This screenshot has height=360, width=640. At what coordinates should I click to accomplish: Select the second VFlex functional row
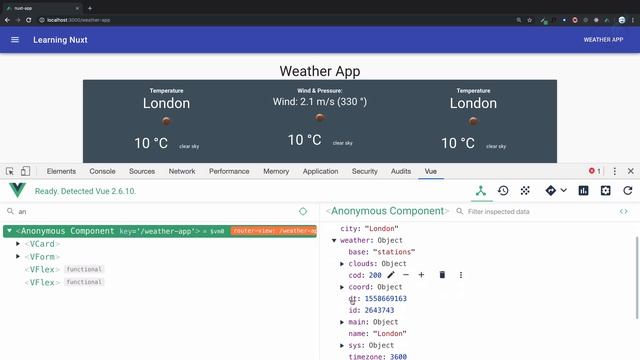tap(64, 282)
